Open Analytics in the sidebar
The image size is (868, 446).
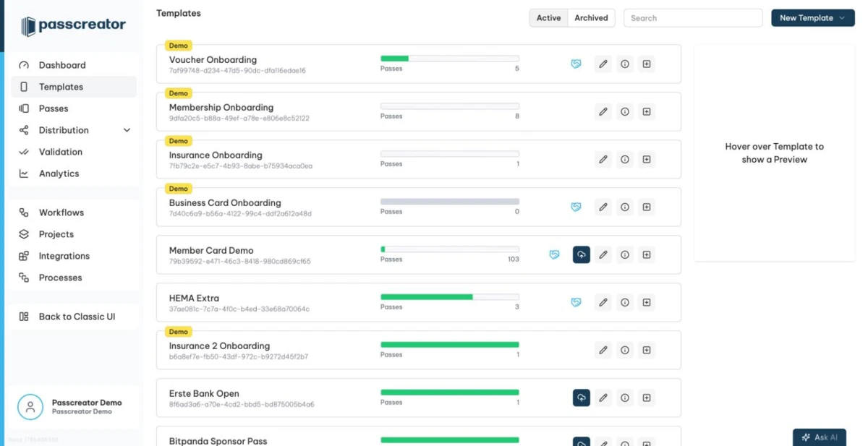tap(73, 173)
